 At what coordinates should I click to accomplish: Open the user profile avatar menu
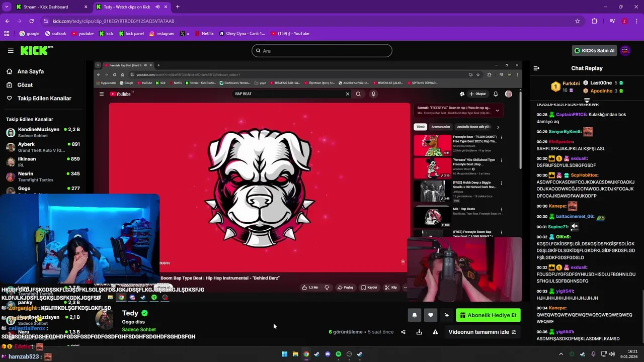click(625, 51)
